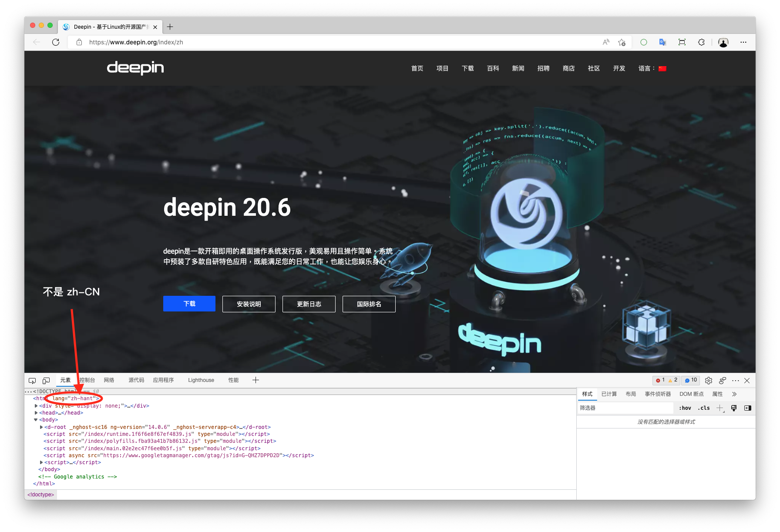Open 社区 in site navigation
Viewport: 780px width, 532px height.
click(x=594, y=68)
